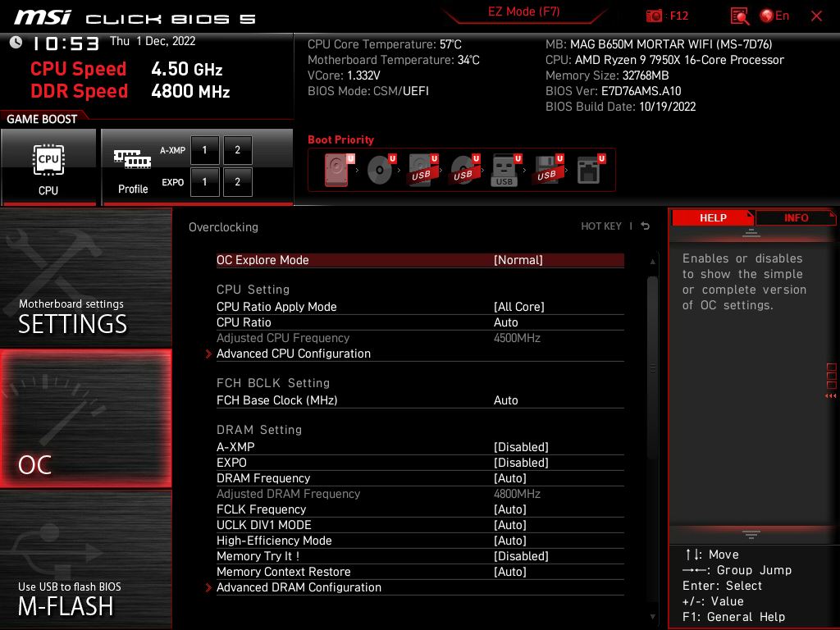Screen dimensions: 840x630
Task: Select the network boot device icon
Action: tap(590, 169)
